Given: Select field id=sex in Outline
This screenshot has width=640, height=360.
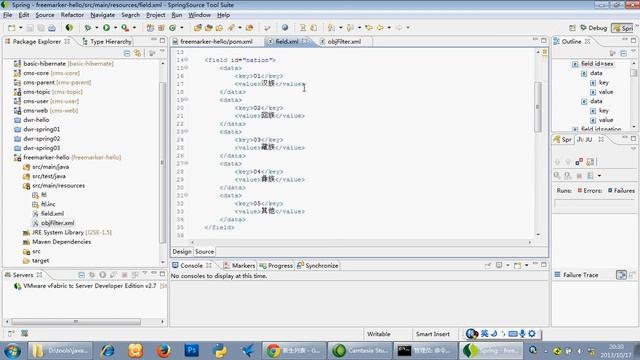Looking at the screenshot, I should point(593,64).
